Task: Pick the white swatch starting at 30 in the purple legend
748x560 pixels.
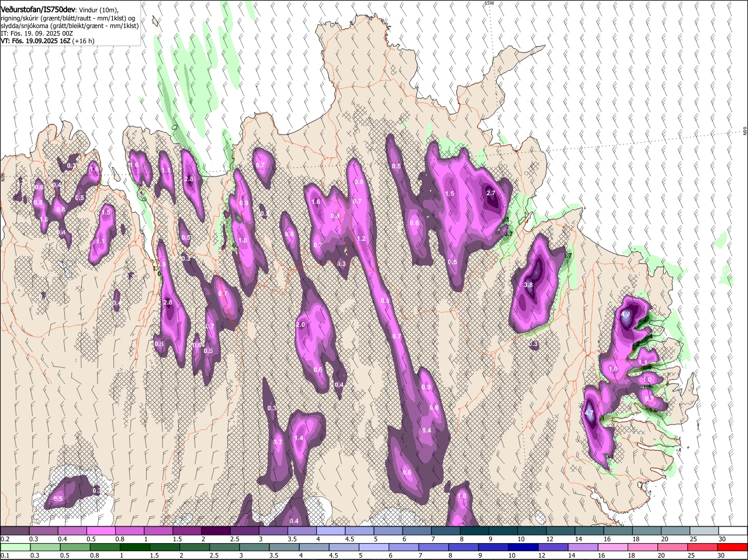Action: coord(733,531)
